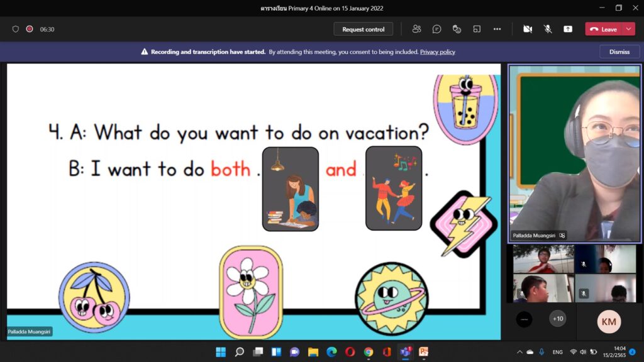Turn the camera on
Viewport: 644px width, 362px height.
pos(528,29)
